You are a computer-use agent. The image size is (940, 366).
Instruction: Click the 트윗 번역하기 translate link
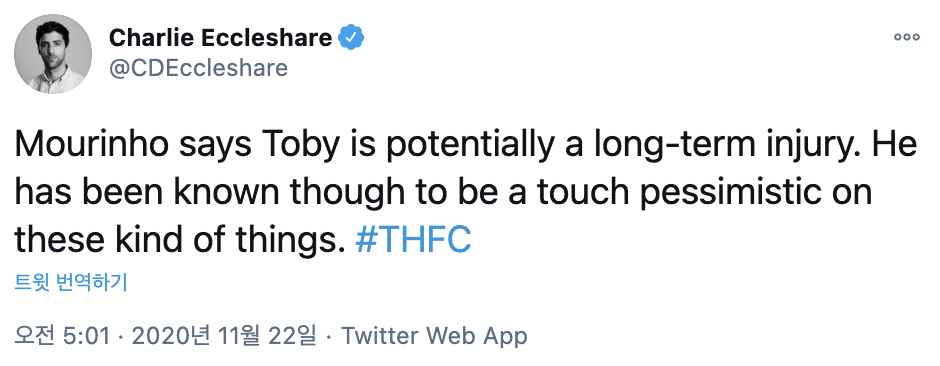pyautogui.click(x=71, y=282)
